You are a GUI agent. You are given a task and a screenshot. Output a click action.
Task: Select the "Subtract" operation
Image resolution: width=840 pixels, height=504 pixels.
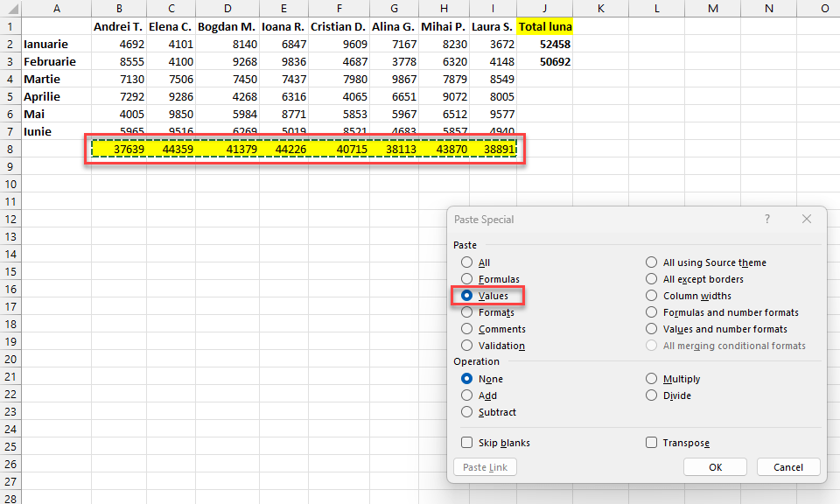467,412
